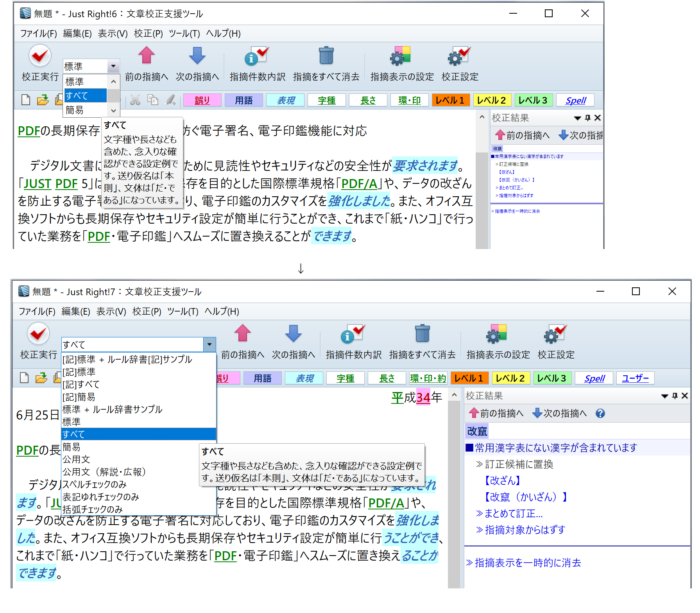Click dropdown list scroll-down arrow in Just Right!6
This screenshot has height=613, width=700.
pos(114,111)
